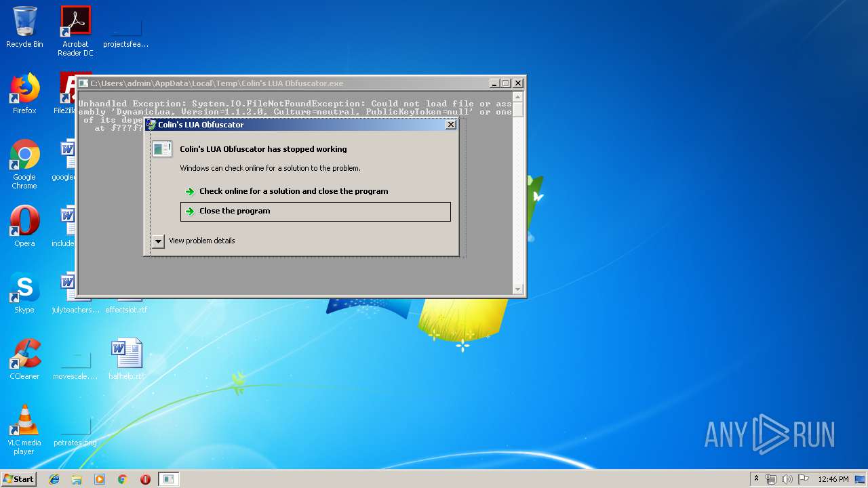Click console window scrollbar down arrow
This screenshot has height=488, width=868.
point(518,289)
